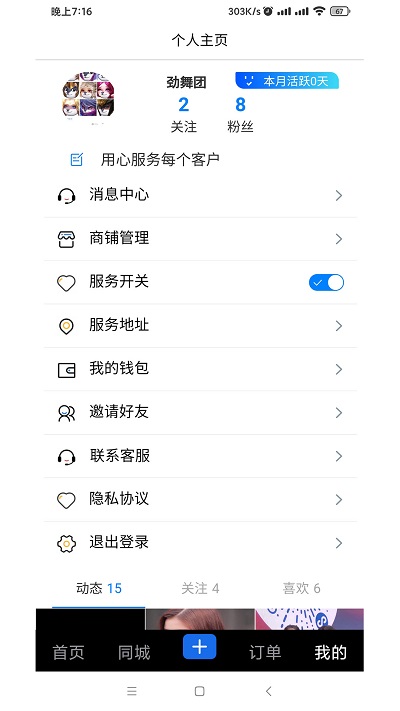The image size is (400, 711).
Task: Tap the headset icon beside 联系客服
Action: 66,457
